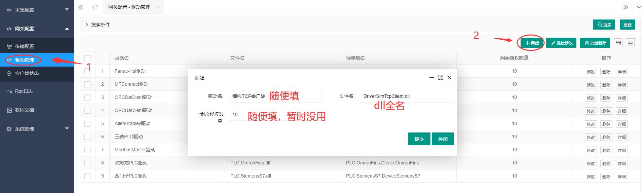
Task: Minimize the 新建 dialog
Action: point(432,78)
